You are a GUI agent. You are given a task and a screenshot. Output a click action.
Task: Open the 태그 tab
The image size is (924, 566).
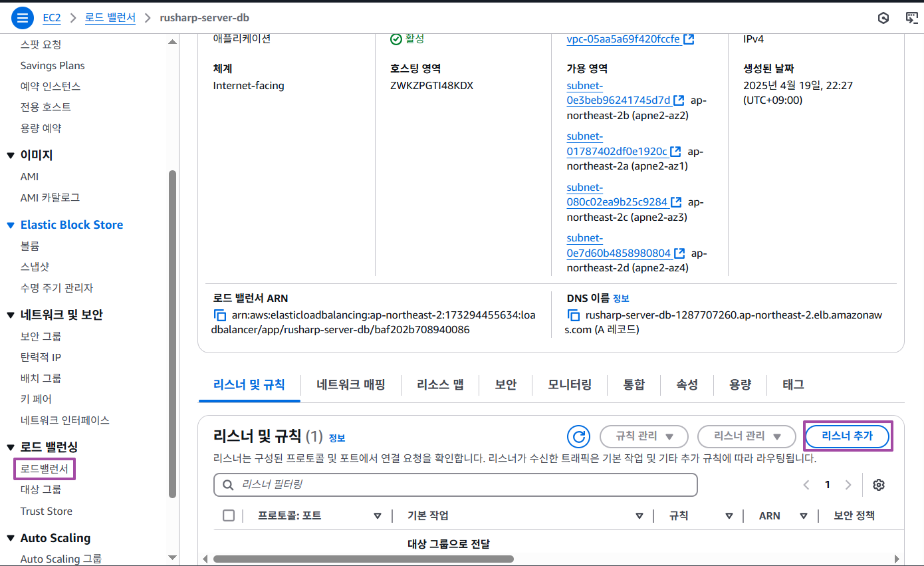click(793, 384)
